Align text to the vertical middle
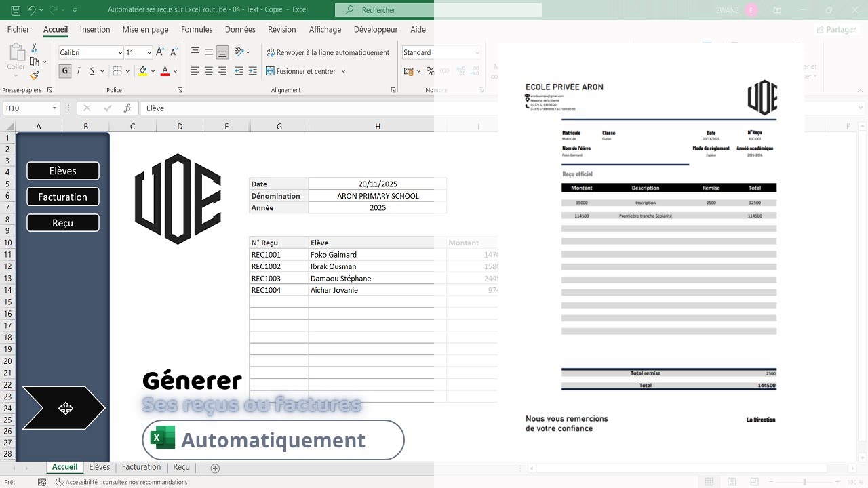 209,52
